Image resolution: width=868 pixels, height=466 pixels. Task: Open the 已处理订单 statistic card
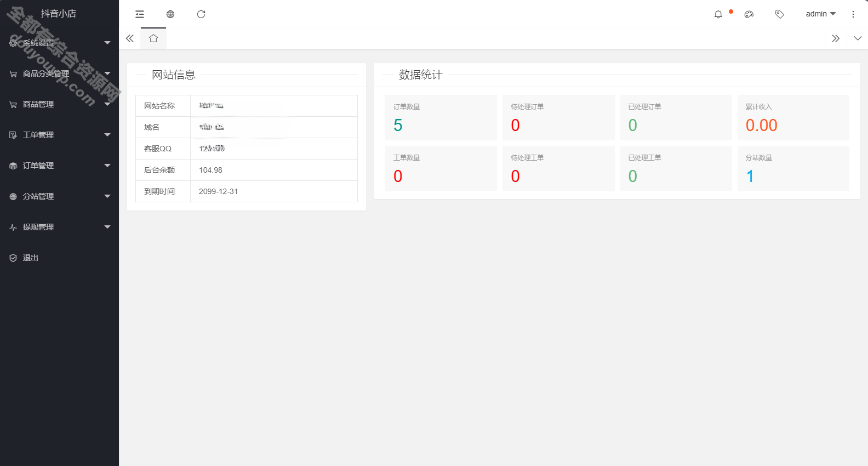click(676, 117)
